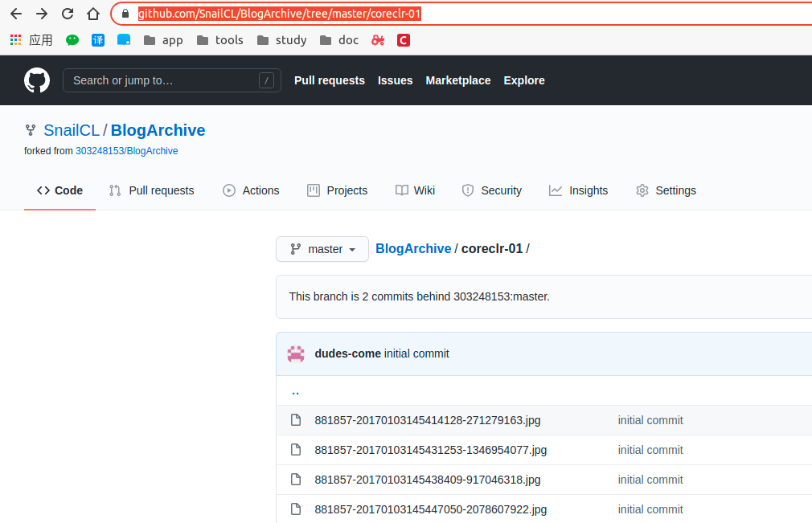
Task: Open the study bookmarks folder
Action: coord(281,40)
